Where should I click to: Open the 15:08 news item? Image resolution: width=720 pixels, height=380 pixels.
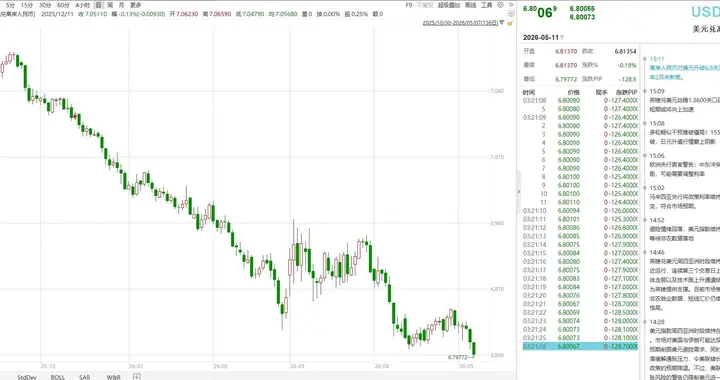click(684, 137)
